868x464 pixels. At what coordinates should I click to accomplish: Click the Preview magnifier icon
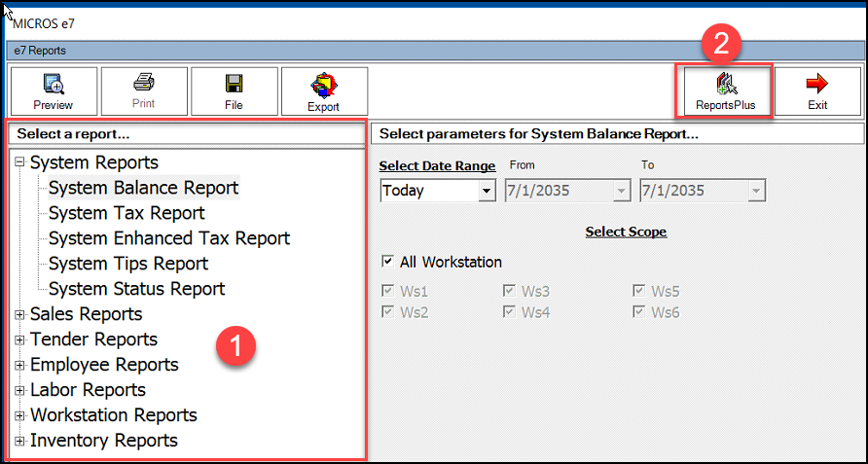(x=53, y=85)
